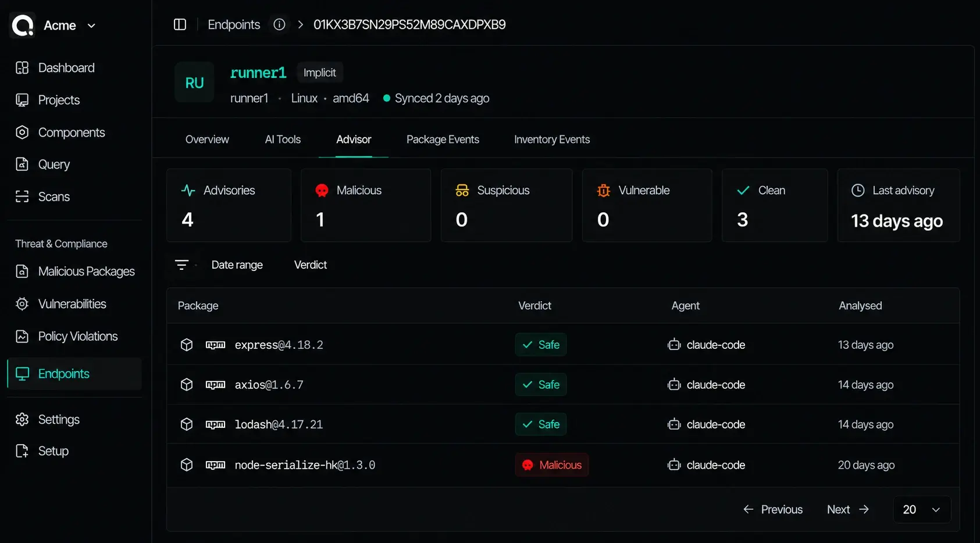Open the axios@1.6.7 package row
The width and height of the screenshot is (980, 543).
pos(563,385)
